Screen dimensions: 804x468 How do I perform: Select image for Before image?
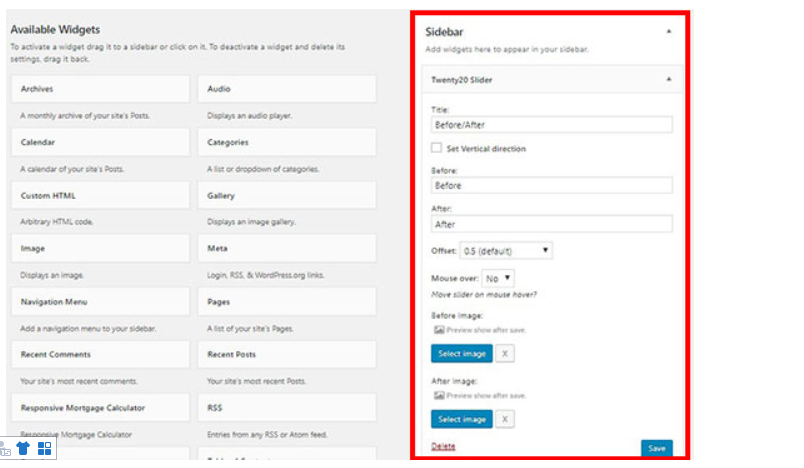[461, 353]
